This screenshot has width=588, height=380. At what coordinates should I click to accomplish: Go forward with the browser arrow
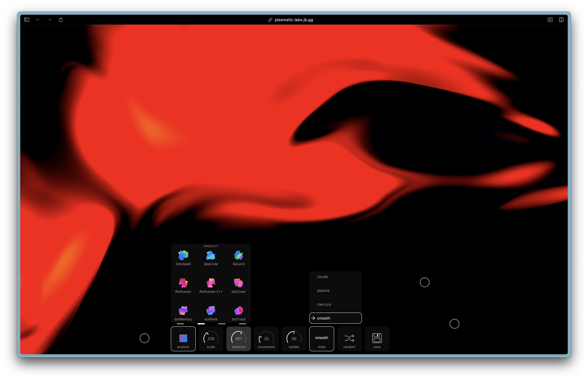[x=49, y=20]
